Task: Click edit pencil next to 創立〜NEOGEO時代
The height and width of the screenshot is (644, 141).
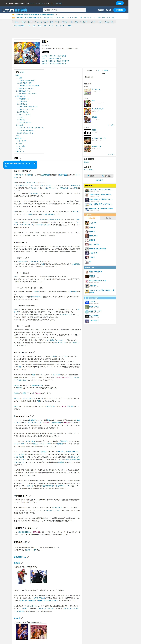Action: [x=30, y=171]
